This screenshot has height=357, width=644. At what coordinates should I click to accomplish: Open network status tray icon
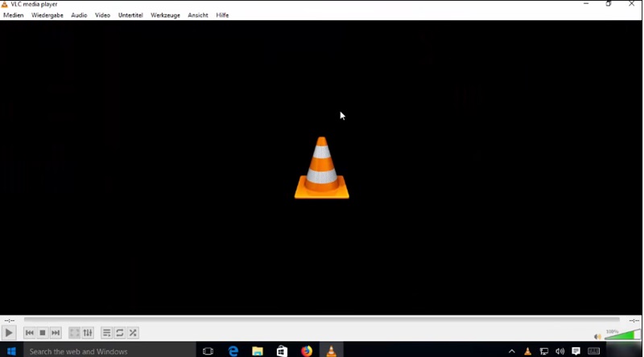click(544, 351)
